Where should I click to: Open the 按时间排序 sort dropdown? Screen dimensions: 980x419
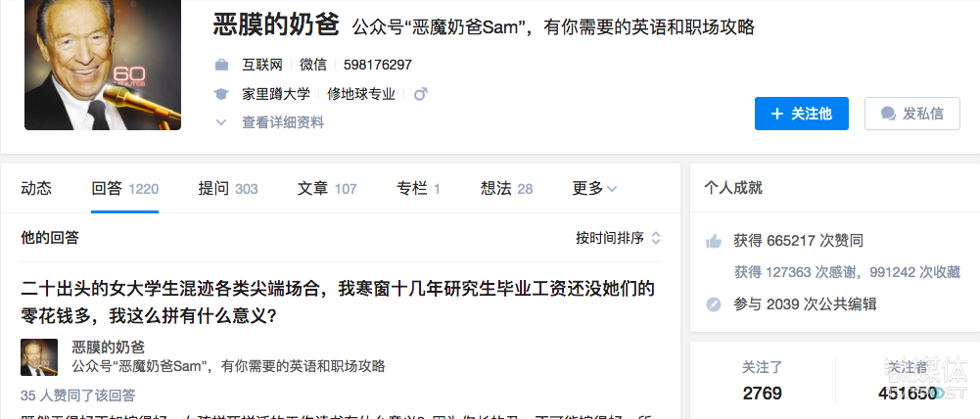click(x=618, y=238)
